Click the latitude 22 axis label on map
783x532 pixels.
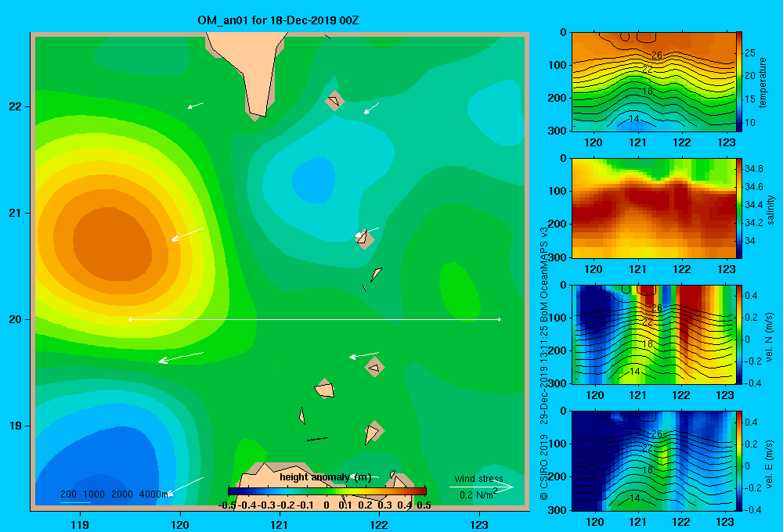[16, 107]
